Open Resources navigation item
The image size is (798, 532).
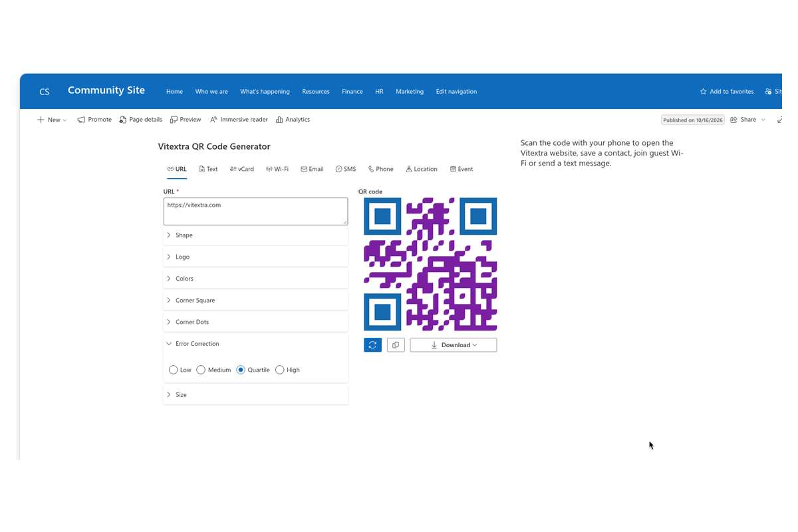coord(316,92)
